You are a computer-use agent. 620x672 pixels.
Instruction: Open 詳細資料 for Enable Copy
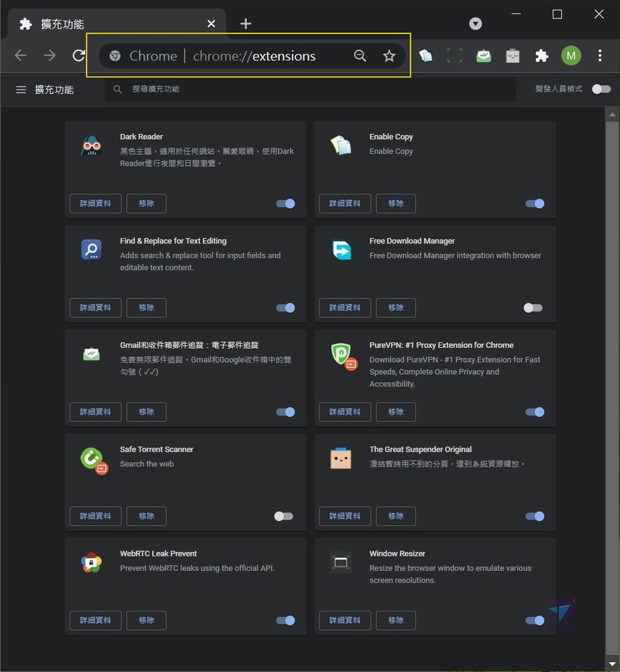pos(345,203)
